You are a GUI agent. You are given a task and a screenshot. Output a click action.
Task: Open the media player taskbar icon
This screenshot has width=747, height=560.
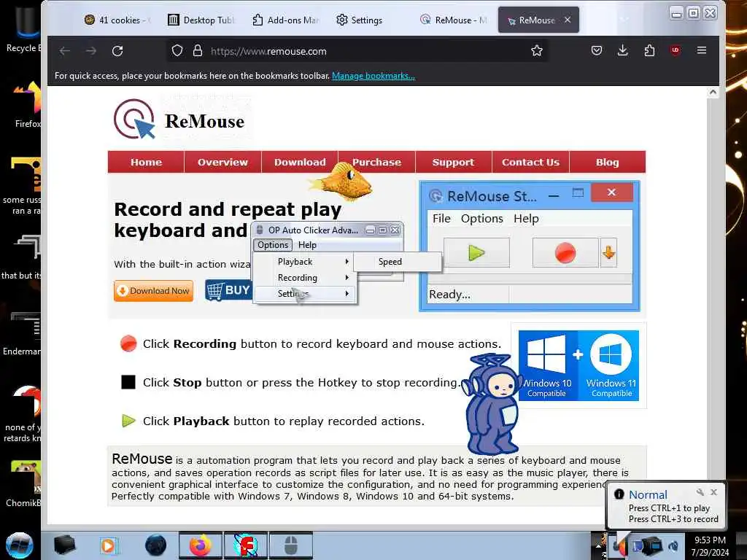tap(108, 545)
